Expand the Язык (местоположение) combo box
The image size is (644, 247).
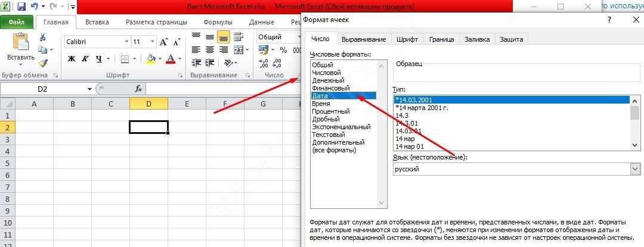634,169
